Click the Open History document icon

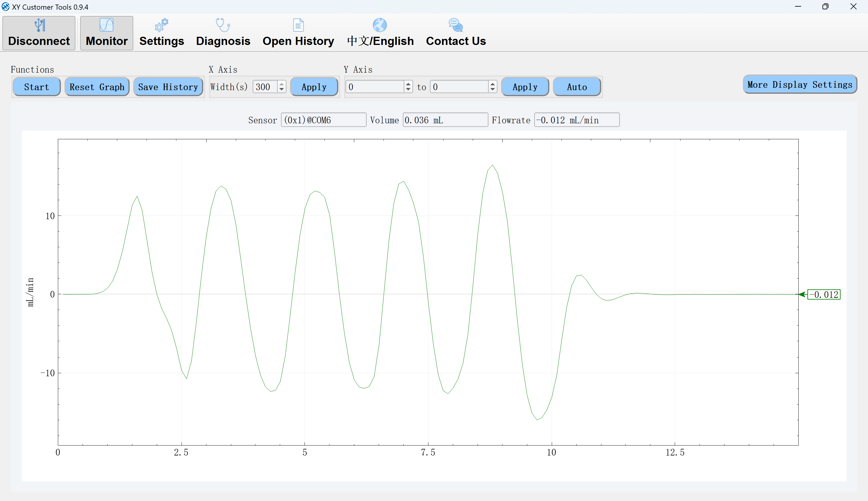coord(298,25)
